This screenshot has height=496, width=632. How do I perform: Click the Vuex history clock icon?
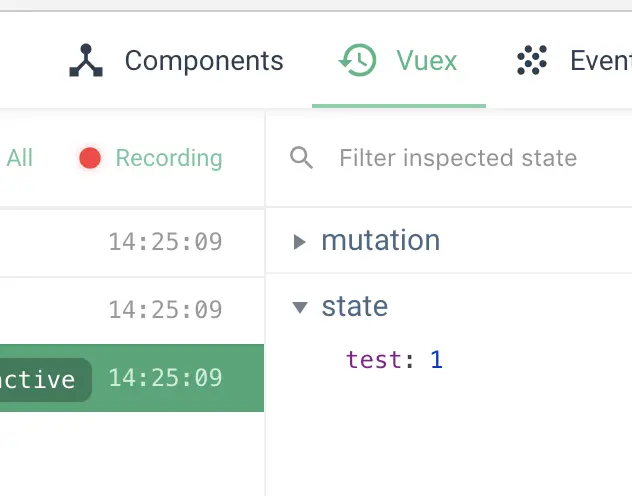coord(357,61)
